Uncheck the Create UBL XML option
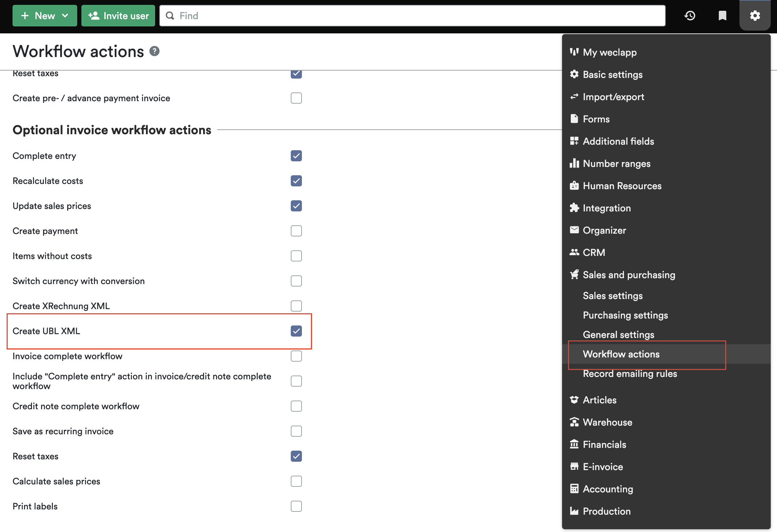Image resolution: width=777 pixels, height=532 pixels. pyautogui.click(x=296, y=331)
